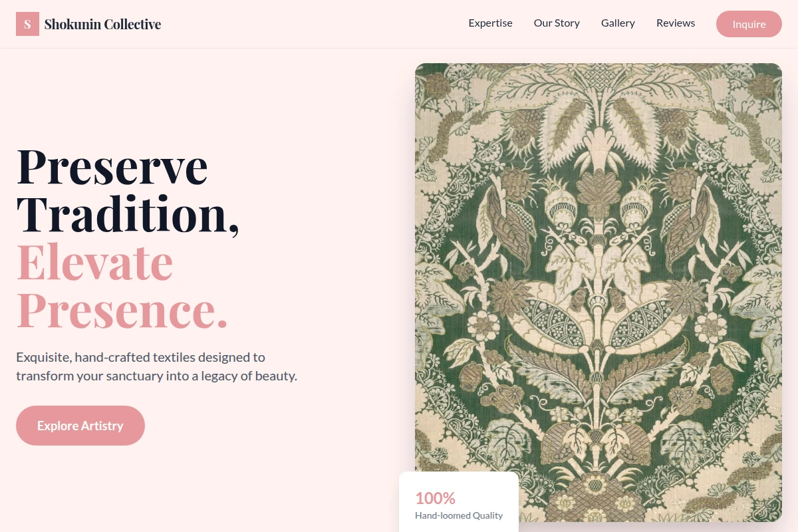The image size is (798, 532).
Task: Click the pink S logo icon
Action: click(x=27, y=24)
